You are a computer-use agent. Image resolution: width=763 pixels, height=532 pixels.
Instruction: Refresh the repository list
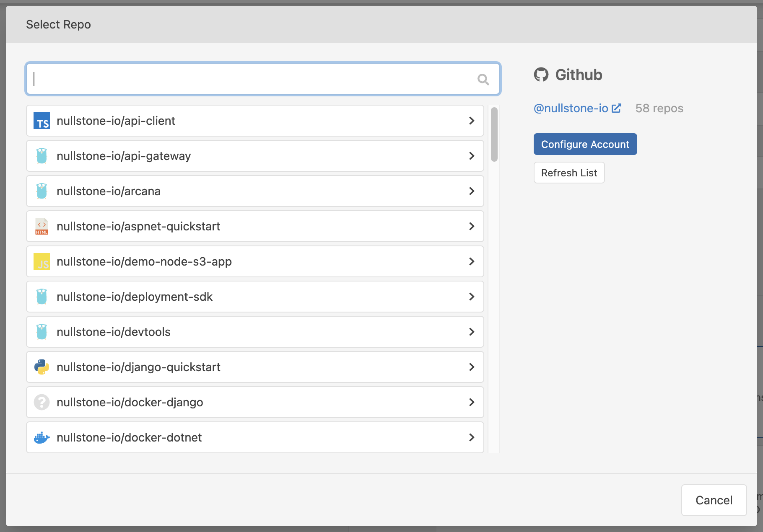569,173
